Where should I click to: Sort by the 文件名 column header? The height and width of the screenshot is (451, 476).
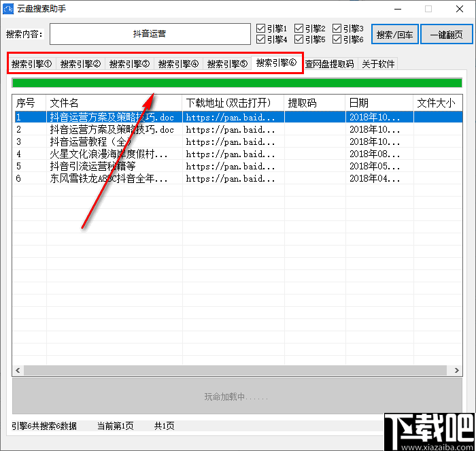click(114, 103)
